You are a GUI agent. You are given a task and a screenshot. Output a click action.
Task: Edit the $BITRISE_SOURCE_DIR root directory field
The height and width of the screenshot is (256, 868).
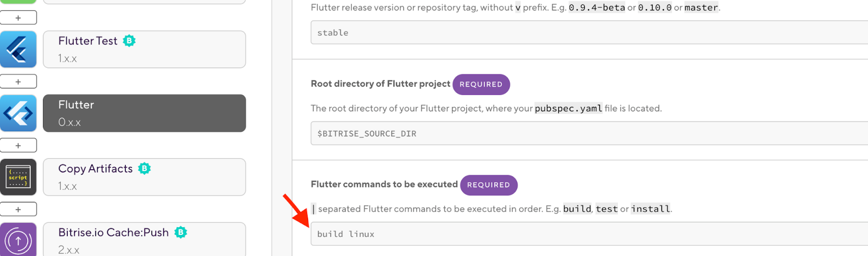589,133
